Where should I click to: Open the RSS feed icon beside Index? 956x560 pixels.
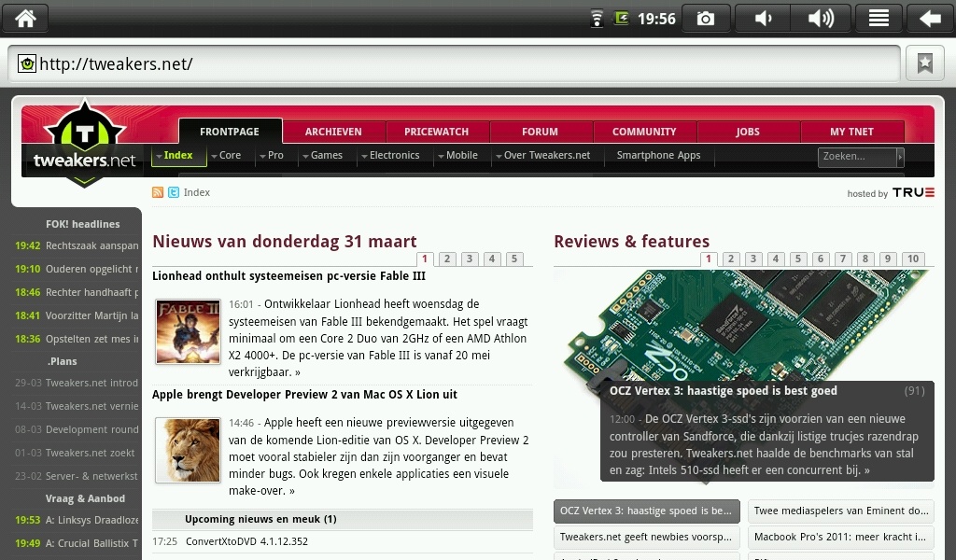158,192
